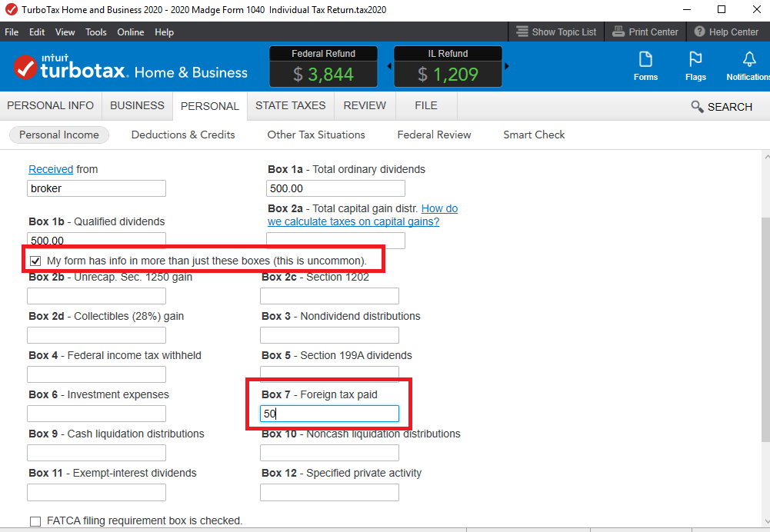
Task: Go to Deductions & Credits
Action: (183, 135)
